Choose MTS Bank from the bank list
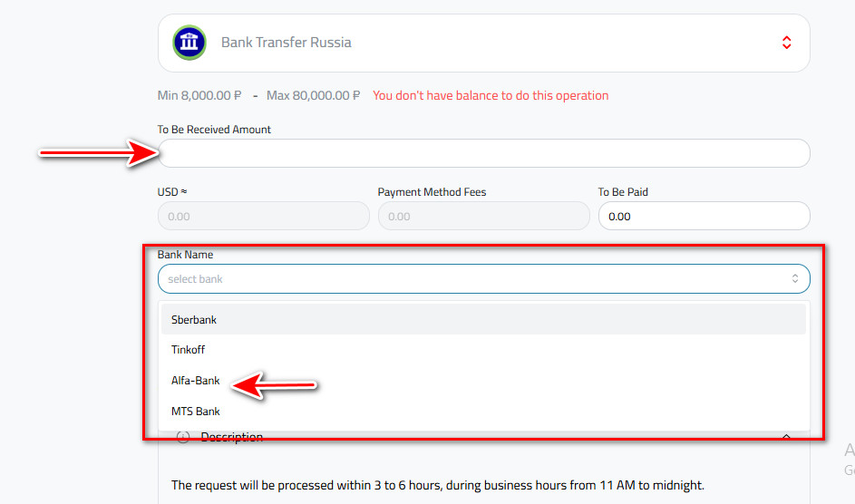The height and width of the screenshot is (504, 855). coord(483,411)
